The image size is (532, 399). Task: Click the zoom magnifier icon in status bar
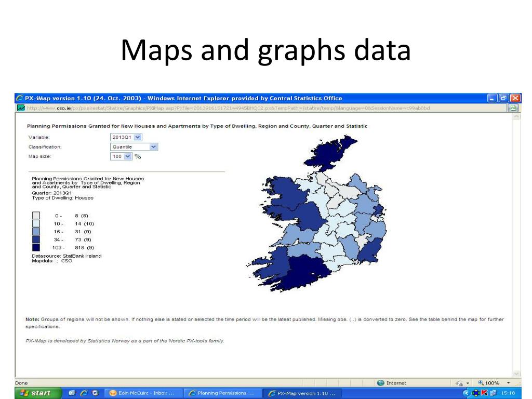pyautogui.click(x=481, y=383)
